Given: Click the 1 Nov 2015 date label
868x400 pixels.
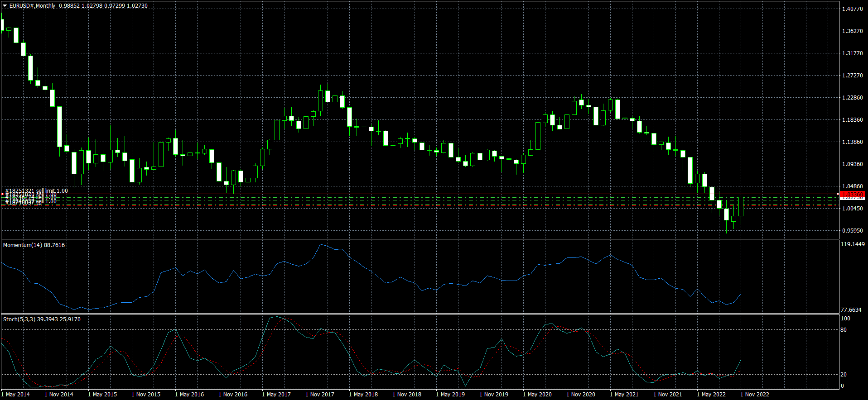Looking at the screenshot, I should coord(146,395).
